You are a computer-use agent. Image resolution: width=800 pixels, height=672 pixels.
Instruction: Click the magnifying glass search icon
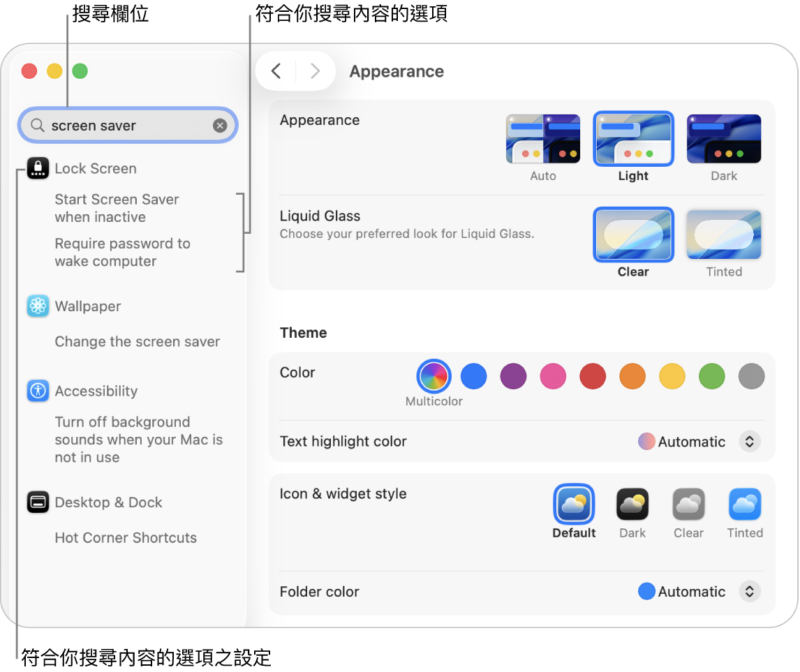(x=37, y=125)
